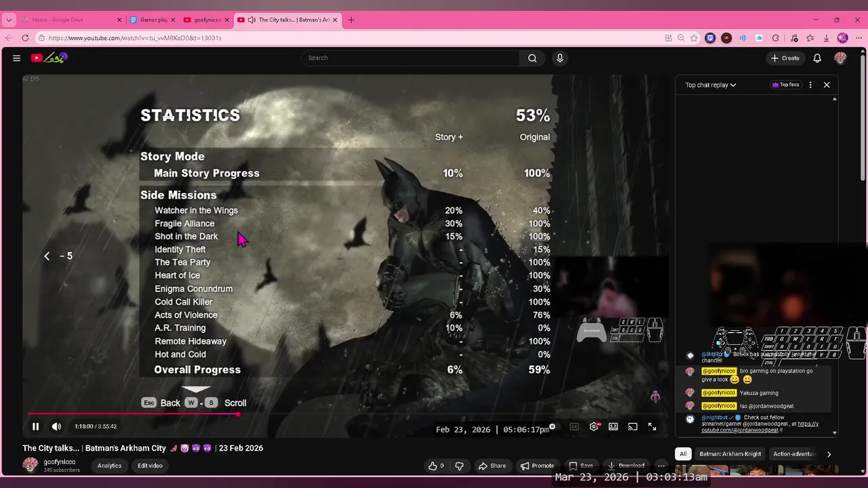The height and width of the screenshot is (488, 868).
Task: Share the video
Action: pyautogui.click(x=492, y=466)
